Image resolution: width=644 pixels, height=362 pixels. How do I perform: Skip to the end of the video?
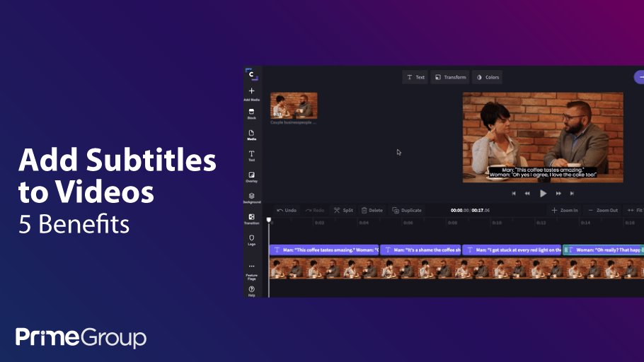(x=572, y=193)
